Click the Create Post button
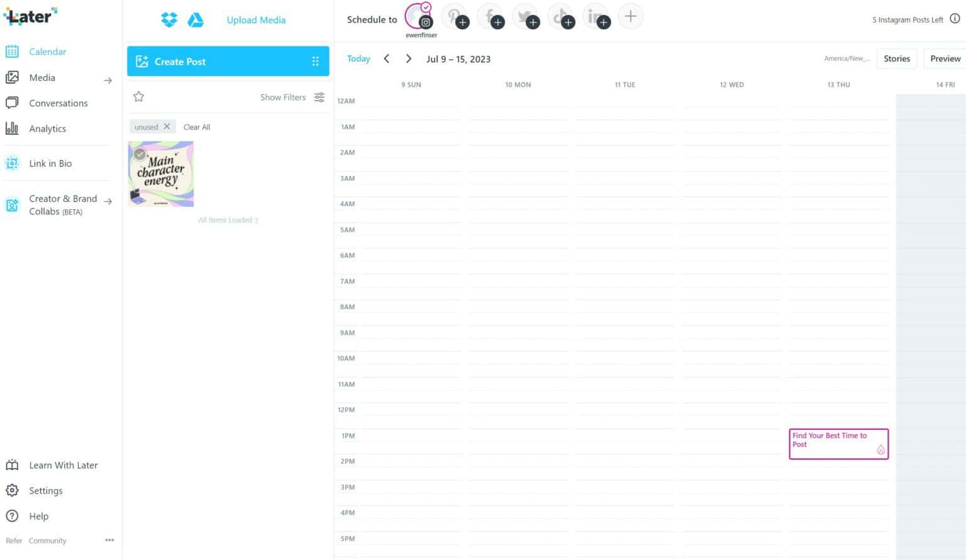This screenshot has height=560, width=966. click(x=180, y=61)
